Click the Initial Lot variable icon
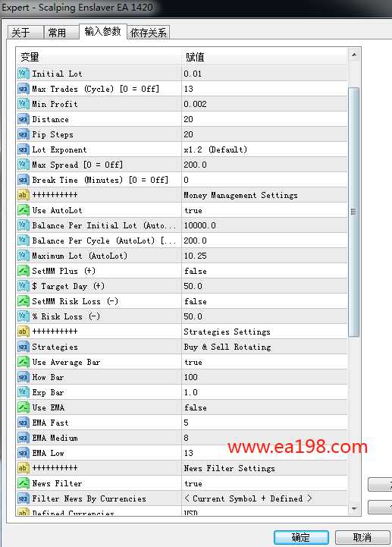Screen dimensions: 392x547 coord(23,74)
